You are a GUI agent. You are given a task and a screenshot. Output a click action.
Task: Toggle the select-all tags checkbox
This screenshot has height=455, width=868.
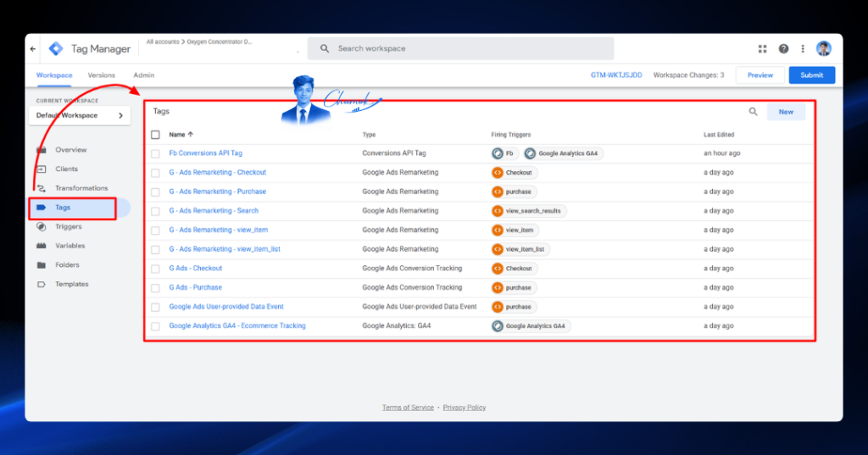pos(156,135)
